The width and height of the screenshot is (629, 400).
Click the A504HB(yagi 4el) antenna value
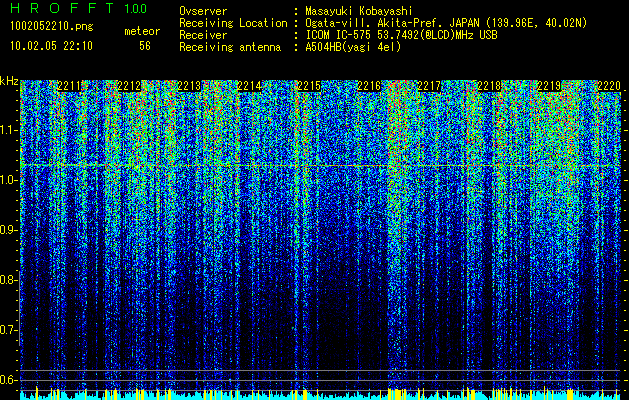[353, 47]
